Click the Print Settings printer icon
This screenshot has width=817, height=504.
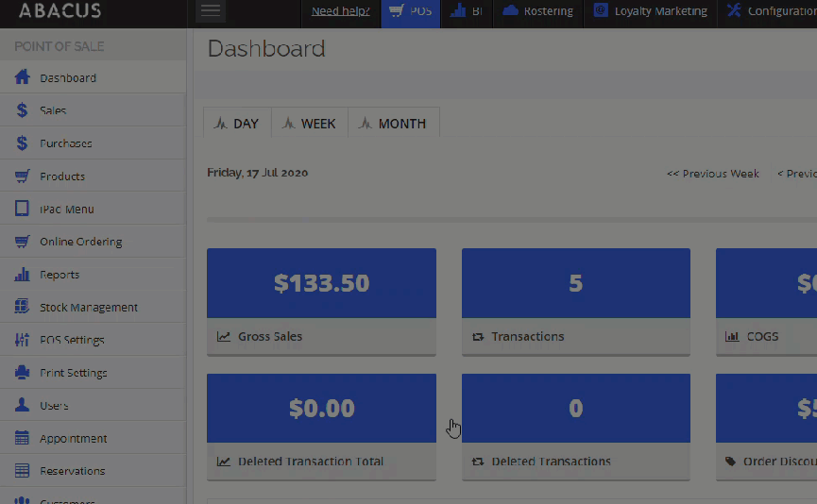(x=22, y=373)
